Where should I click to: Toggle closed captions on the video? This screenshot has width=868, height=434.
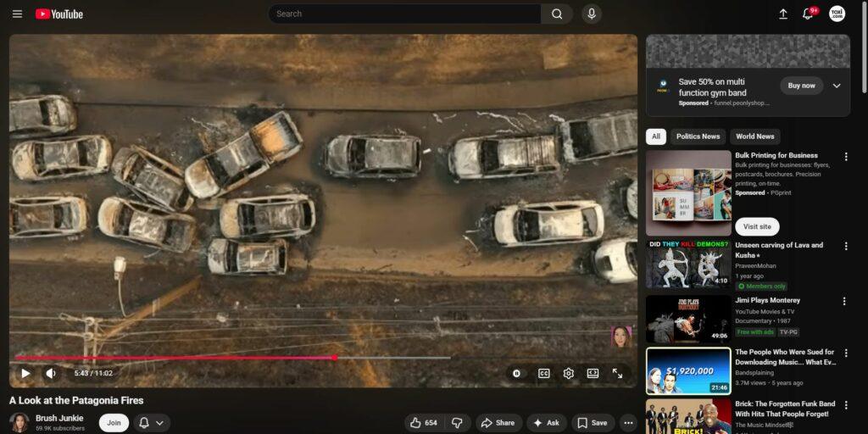543,373
